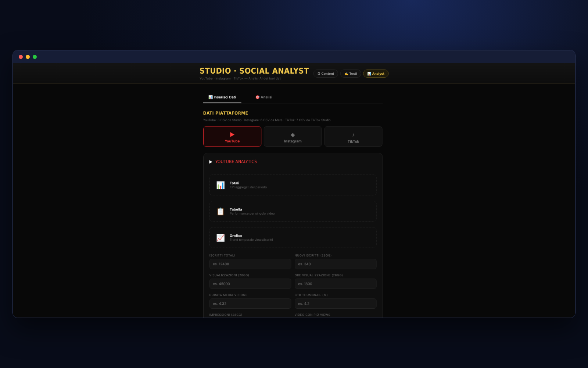Switch to the Inserisci Dati tab
Viewport: 588px width, 368px height.
click(x=222, y=97)
